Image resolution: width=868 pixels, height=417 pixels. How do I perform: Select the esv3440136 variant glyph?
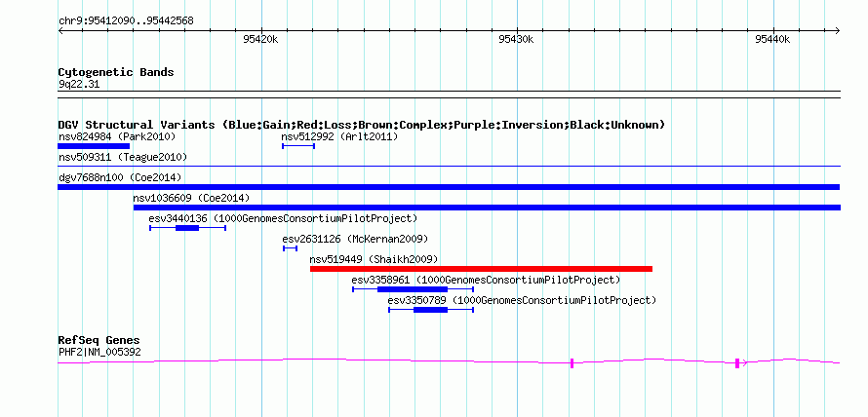point(187,228)
